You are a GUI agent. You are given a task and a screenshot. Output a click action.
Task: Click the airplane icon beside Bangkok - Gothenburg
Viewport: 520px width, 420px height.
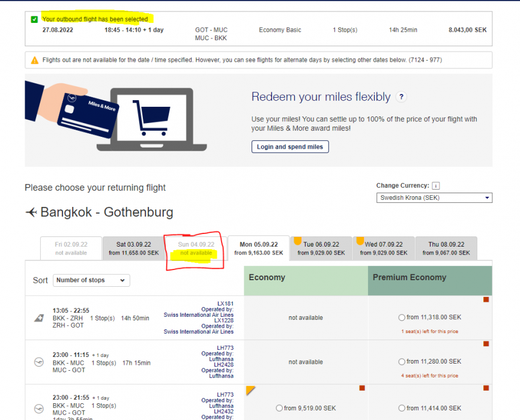tap(31, 212)
